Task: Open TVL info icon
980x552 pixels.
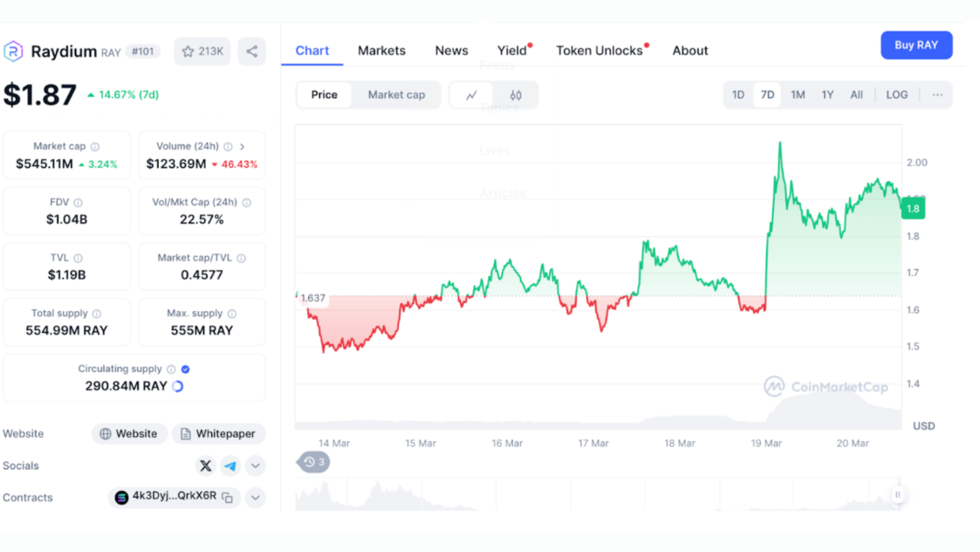Action: click(x=78, y=258)
